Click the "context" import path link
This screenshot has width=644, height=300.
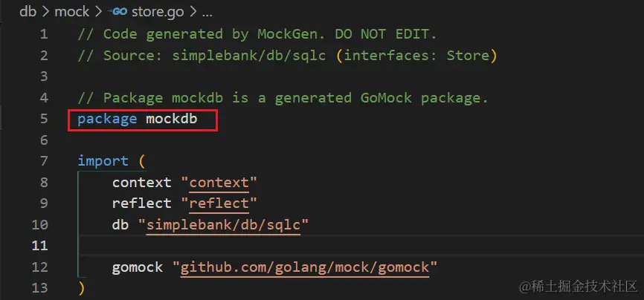pyautogui.click(x=219, y=182)
